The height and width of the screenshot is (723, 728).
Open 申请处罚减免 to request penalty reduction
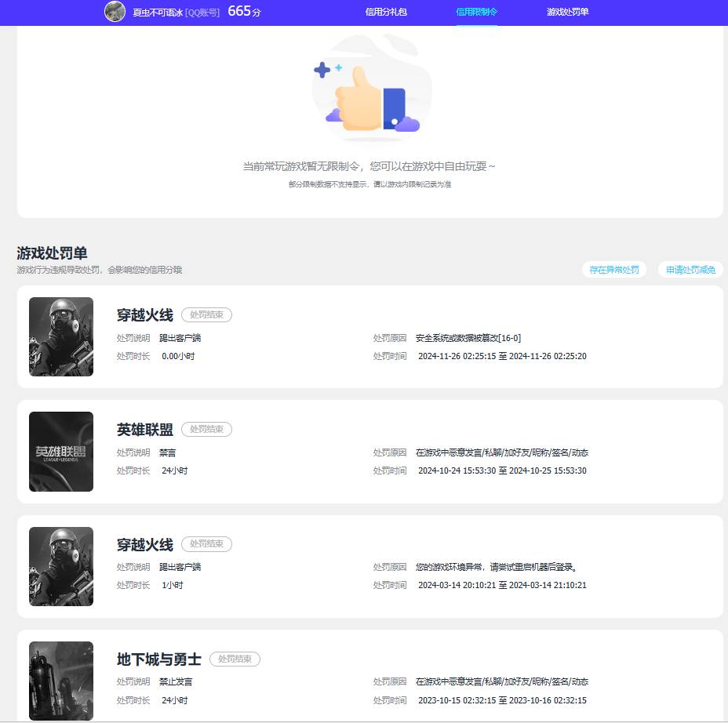(x=690, y=269)
